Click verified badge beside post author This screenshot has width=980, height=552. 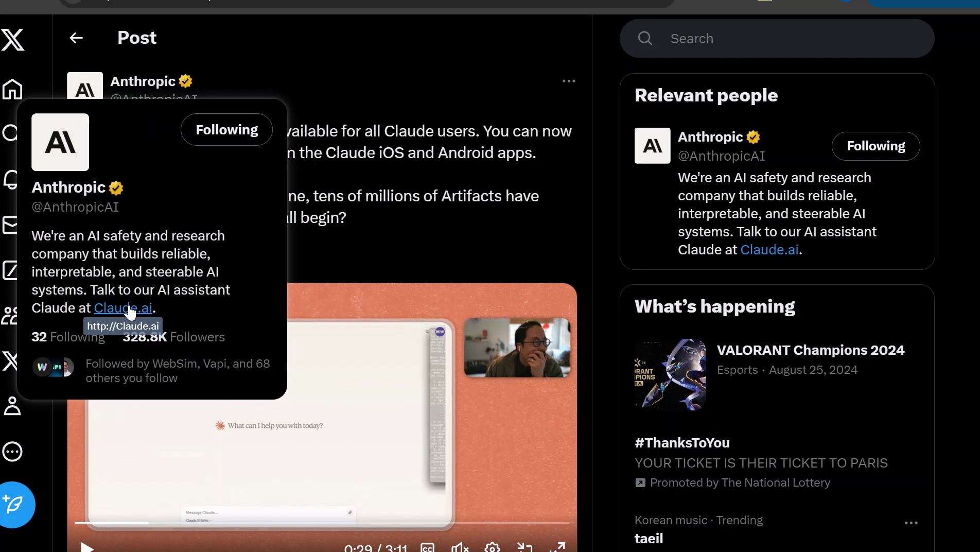point(186,81)
